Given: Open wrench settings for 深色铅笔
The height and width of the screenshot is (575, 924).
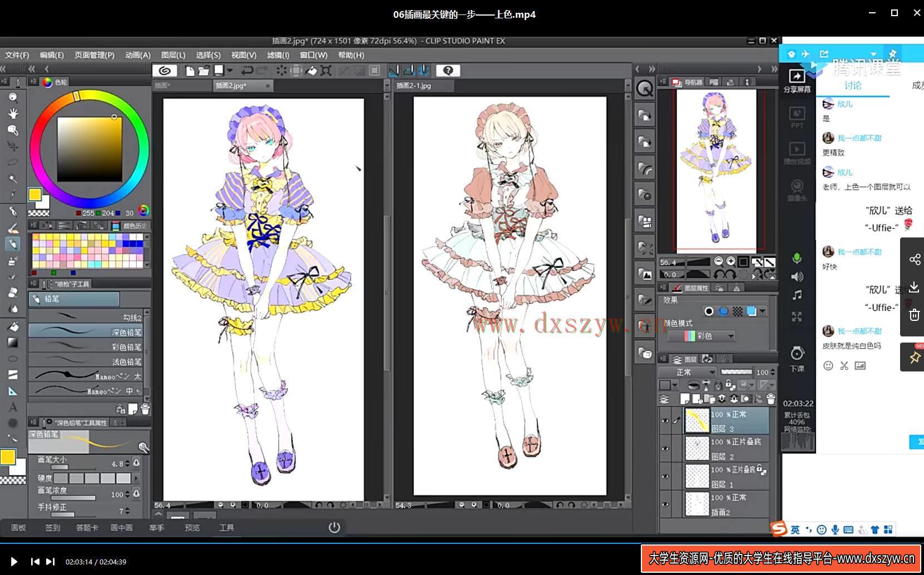Looking at the screenshot, I should [143, 447].
